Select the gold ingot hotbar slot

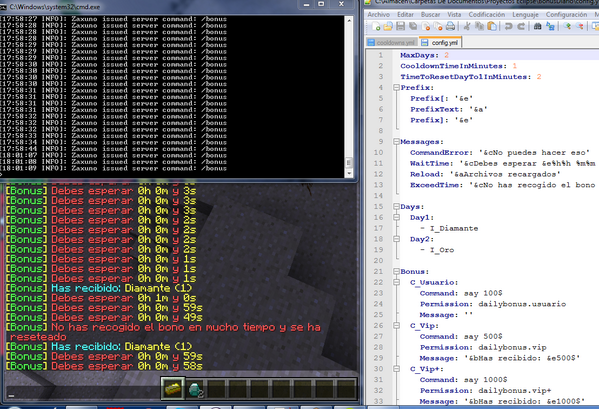click(x=173, y=388)
